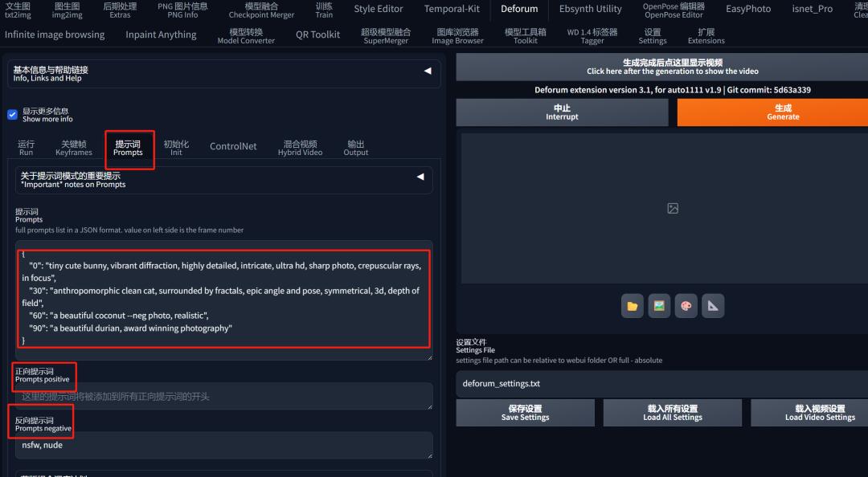The width and height of the screenshot is (868, 477).
Task: Open QR Toolkit tab
Action: [317, 35]
